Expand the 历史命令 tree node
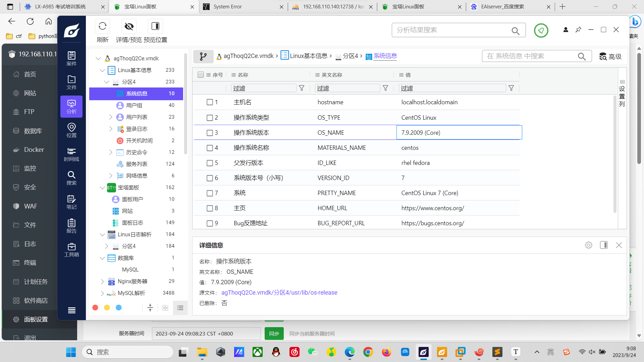Viewport: 644px width, 362px height. tap(111, 153)
